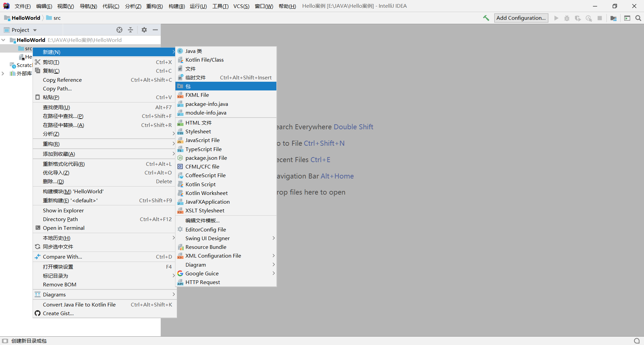Screen dimensions: 644x345
Task: Expand 本地历史(H) submenu
Action: pyautogui.click(x=105, y=238)
